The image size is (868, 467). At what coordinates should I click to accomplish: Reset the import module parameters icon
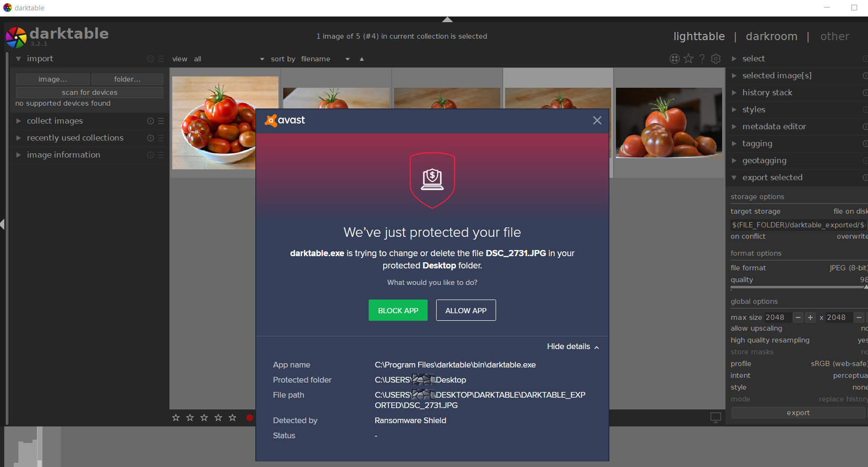coord(151,59)
